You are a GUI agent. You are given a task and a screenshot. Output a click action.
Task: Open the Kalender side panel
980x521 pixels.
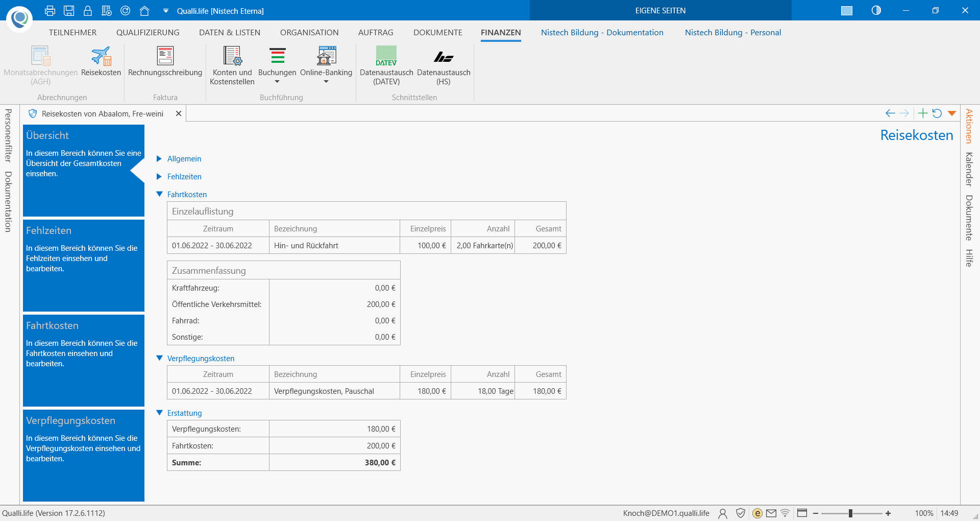(969, 169)
